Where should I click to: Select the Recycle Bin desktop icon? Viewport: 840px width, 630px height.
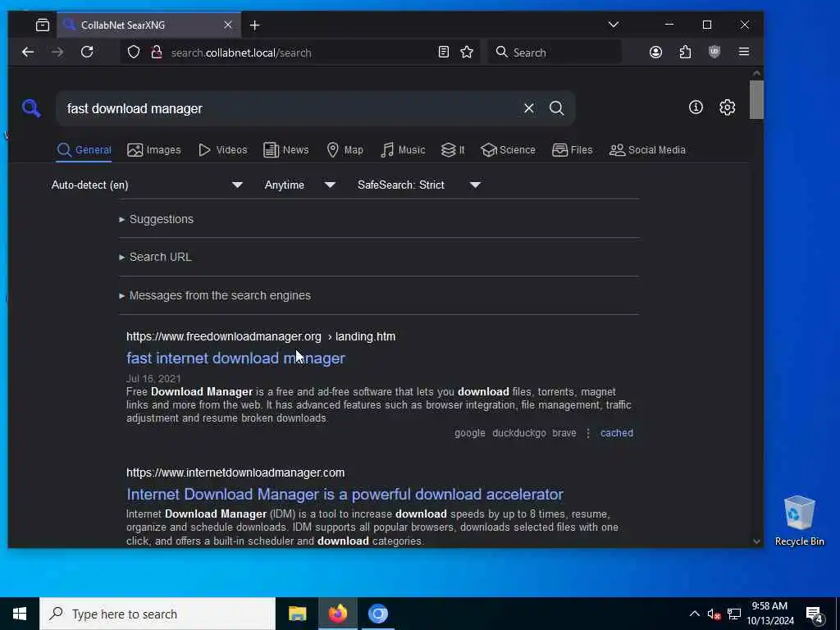(799, 521)
